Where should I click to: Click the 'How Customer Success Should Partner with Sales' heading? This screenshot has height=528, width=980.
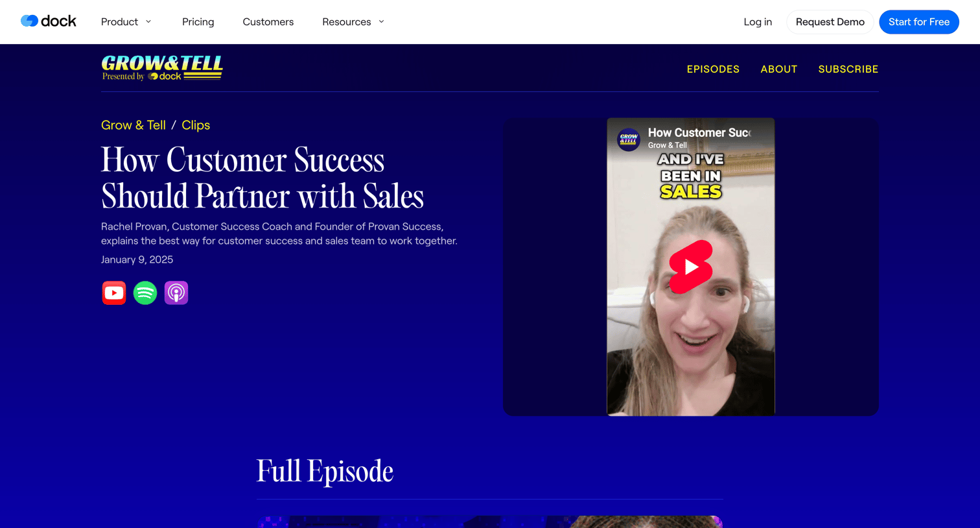pos(262,178)
